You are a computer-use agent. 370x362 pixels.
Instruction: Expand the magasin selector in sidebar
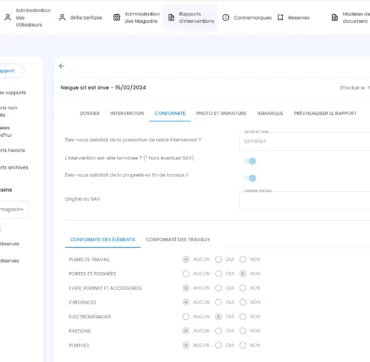13,210
